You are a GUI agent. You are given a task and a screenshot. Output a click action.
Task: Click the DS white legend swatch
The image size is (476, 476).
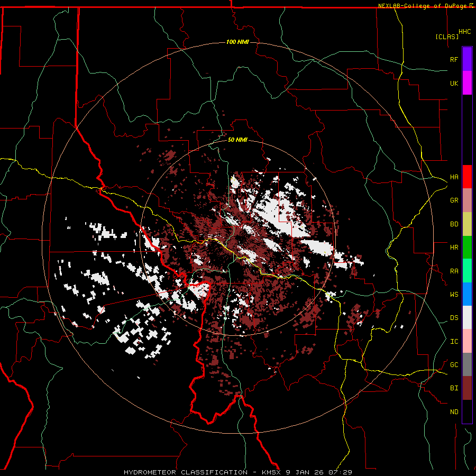(x=467, y=317)
